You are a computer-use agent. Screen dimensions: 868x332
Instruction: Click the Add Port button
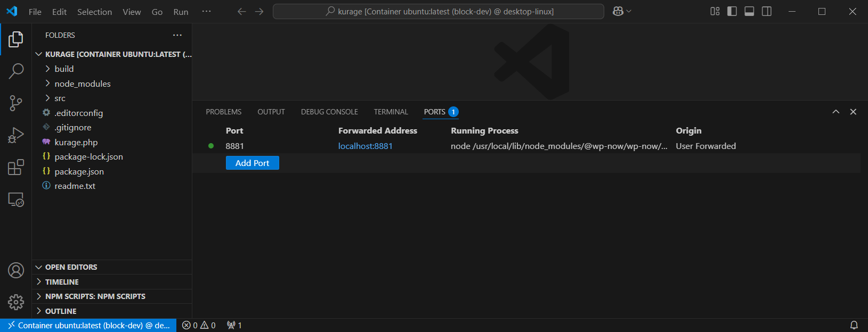pyautogui.click(x=253, y=163)
